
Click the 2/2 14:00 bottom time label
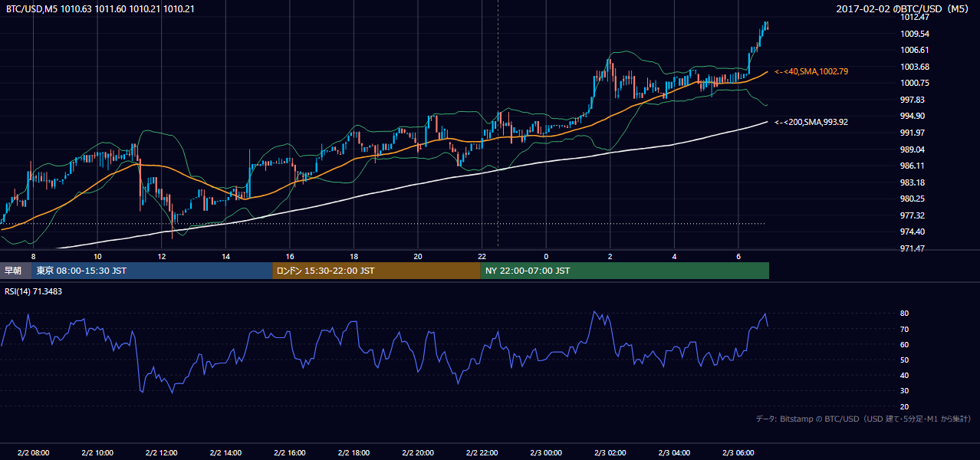(x=225, y=453)
